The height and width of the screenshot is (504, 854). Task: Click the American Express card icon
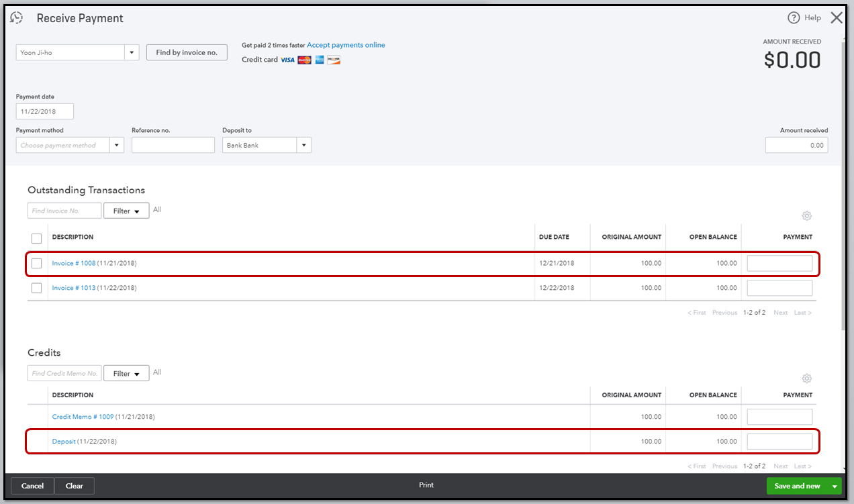click(318, 60)
